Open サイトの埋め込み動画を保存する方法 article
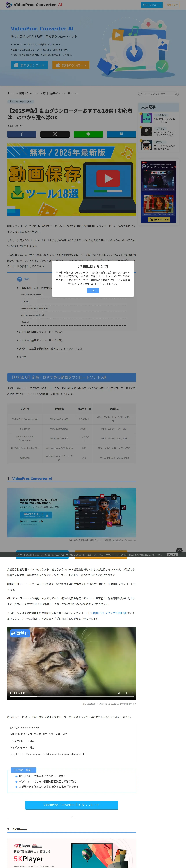 coord(164,147)
